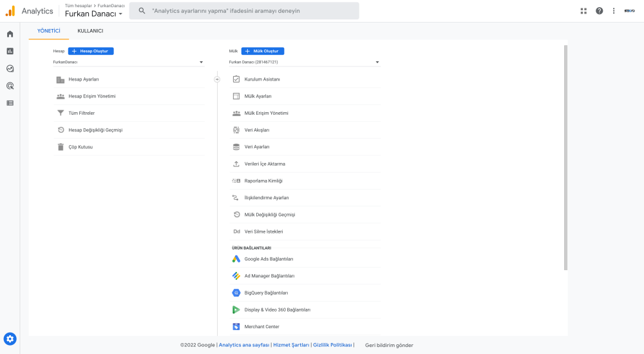The height and width of the screenshot is (354, 644).
Task: Click the Google Ads logo icon
Action: [236, 259]
